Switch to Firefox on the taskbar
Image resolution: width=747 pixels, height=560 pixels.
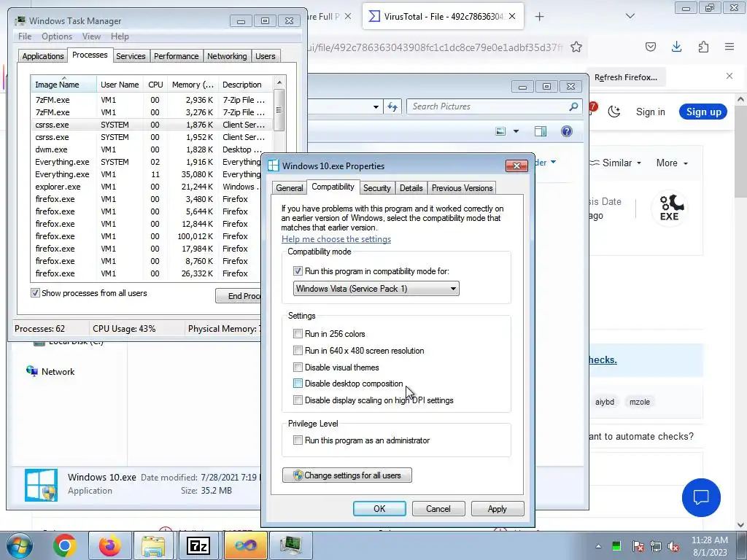pos(109,545)
